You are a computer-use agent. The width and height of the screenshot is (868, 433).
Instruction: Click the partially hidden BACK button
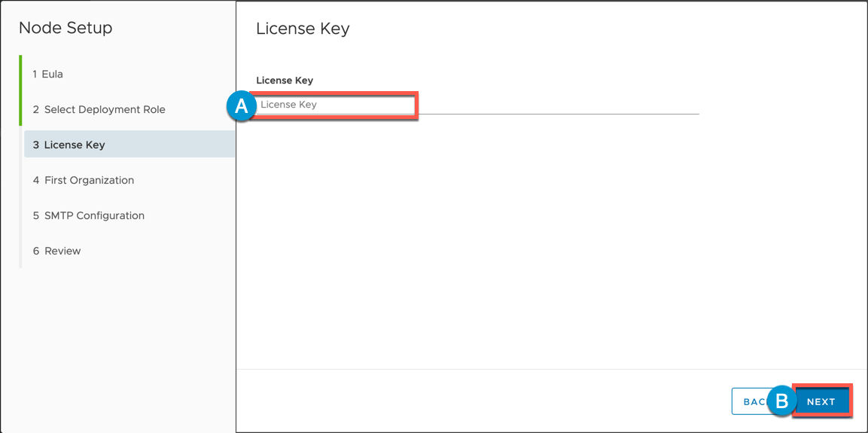click(750, 401)
